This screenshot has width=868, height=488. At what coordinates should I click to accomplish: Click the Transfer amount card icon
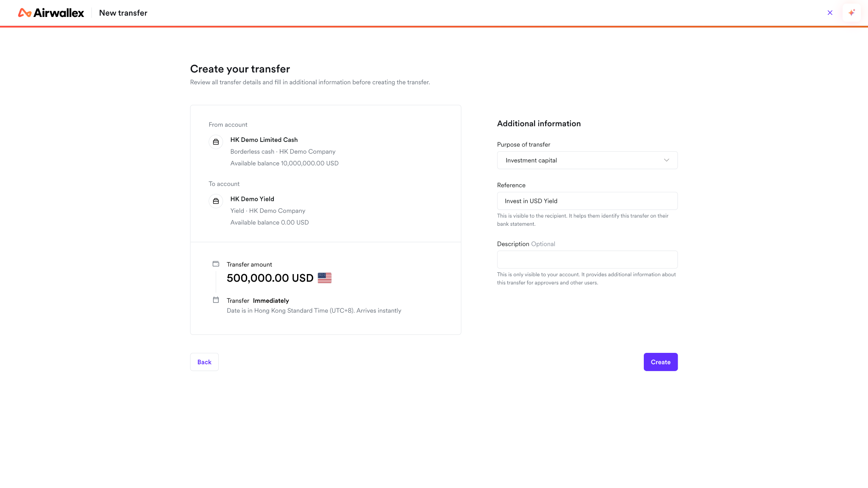click(216, 264)
